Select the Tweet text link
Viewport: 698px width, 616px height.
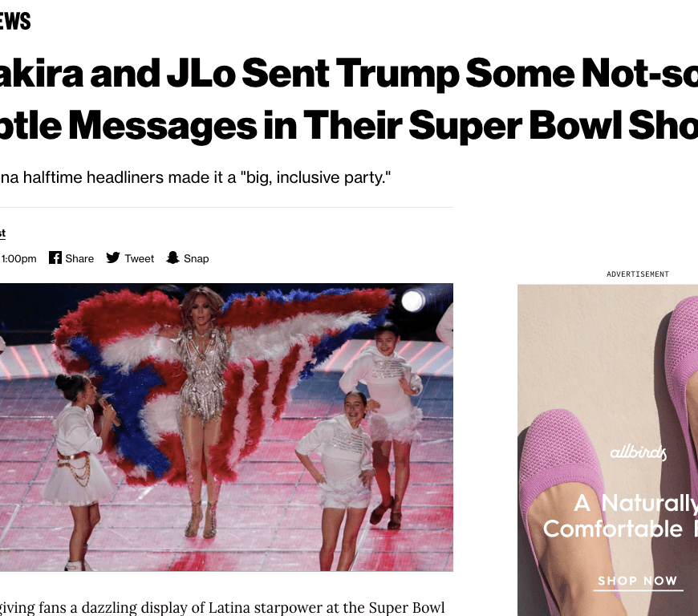coord(140,258)
